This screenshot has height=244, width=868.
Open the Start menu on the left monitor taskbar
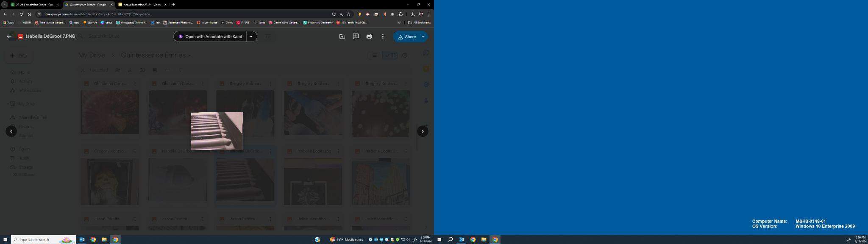pos(5,240)
